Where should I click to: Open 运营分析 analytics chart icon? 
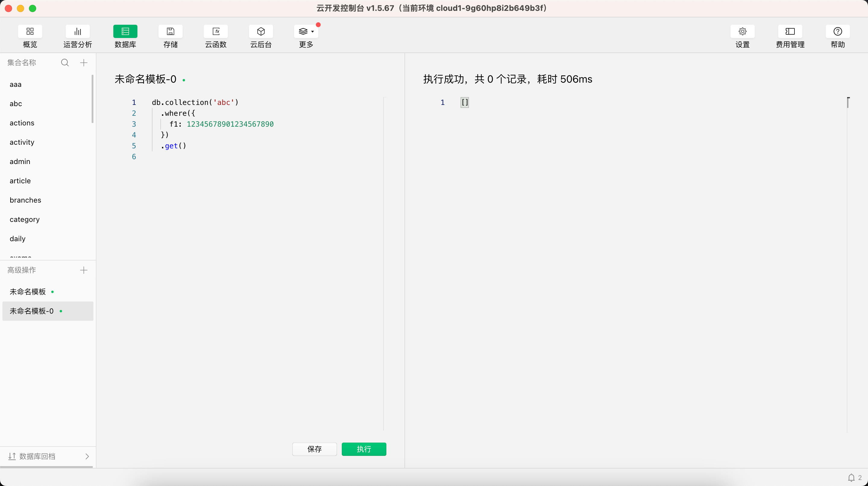tap(77, 31)
